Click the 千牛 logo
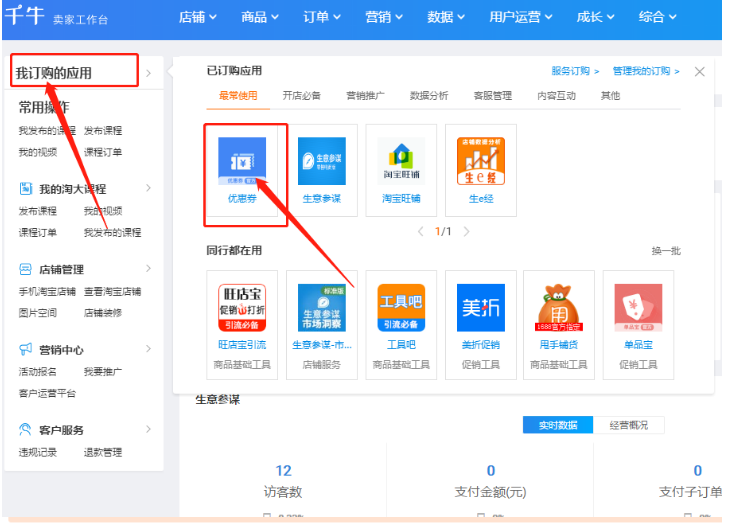This screenshot has width=732, height=524. coord(24,15)
